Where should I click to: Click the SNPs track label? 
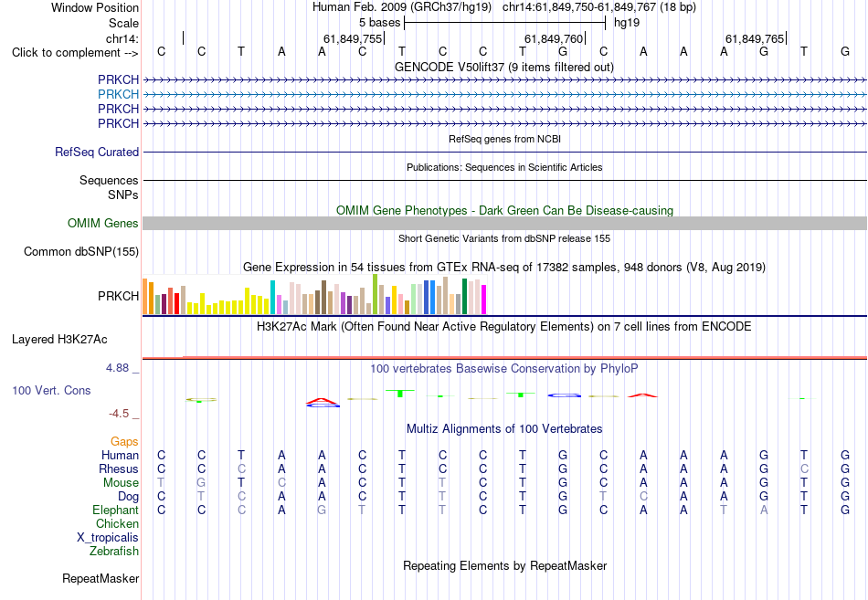point(123,195)
